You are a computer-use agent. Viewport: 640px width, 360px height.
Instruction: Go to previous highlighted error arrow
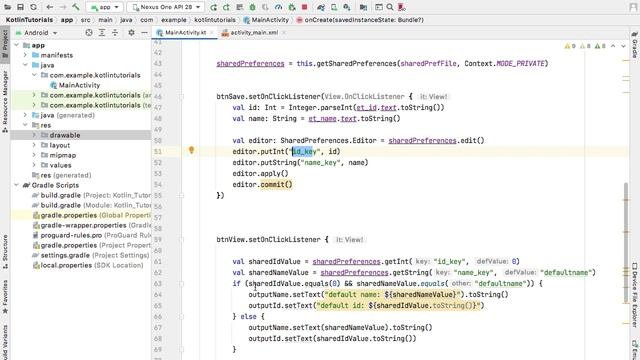point(613,46)
